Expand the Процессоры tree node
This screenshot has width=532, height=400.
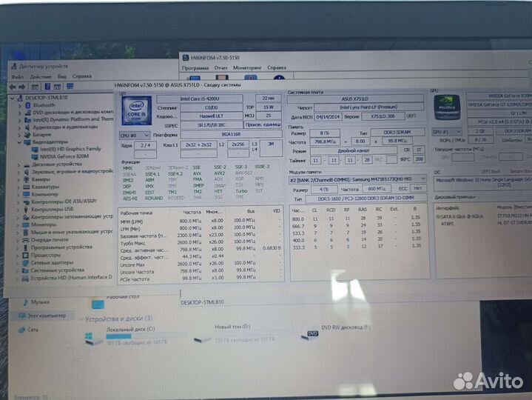click(x=20, y=256)
